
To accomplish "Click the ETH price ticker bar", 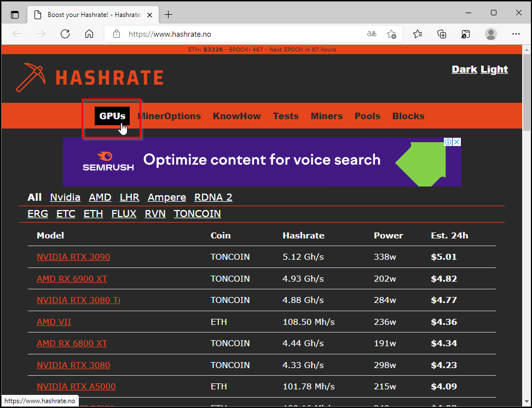I will click(x=262, y=50).
